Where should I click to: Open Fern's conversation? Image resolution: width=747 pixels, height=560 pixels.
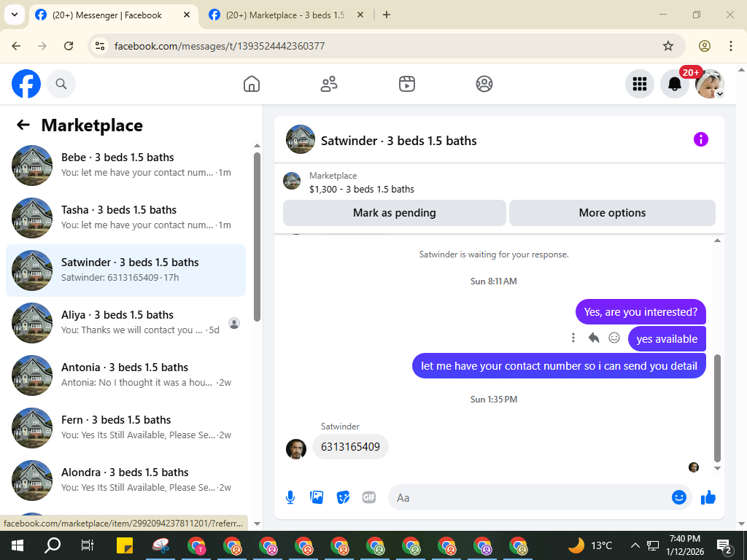[x=125, y=427]
